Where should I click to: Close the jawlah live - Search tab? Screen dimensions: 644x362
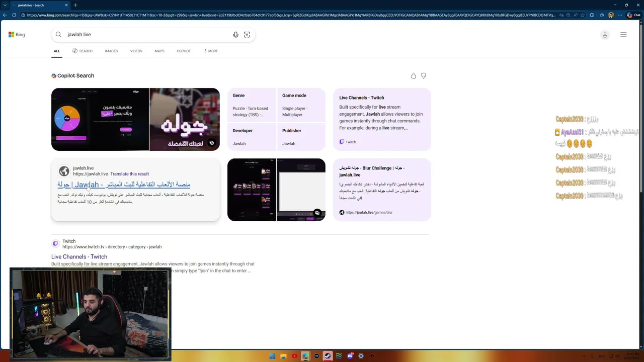(x=66, y=5)
